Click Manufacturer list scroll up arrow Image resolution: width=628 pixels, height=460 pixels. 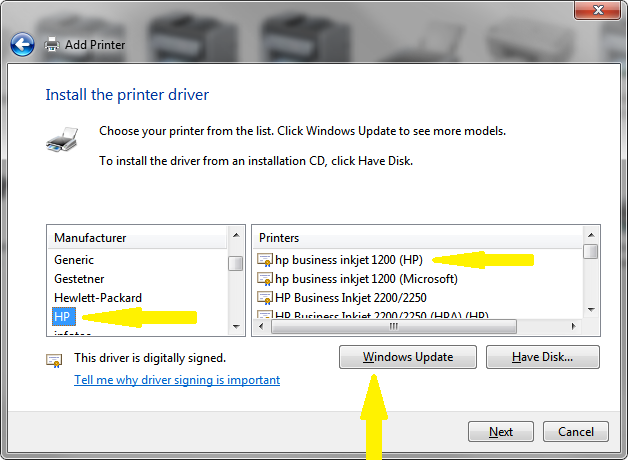[236, 235]
